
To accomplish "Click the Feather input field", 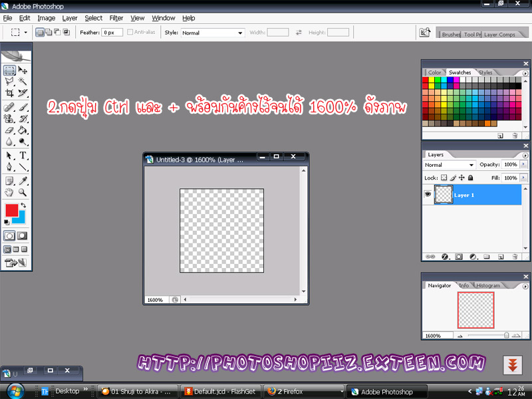I will pos(112,33).
